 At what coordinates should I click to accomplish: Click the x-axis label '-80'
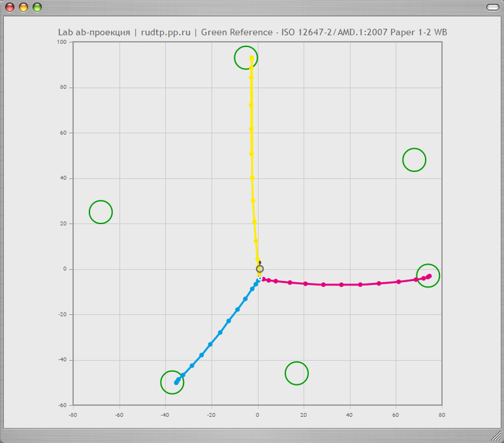point(73,415)
